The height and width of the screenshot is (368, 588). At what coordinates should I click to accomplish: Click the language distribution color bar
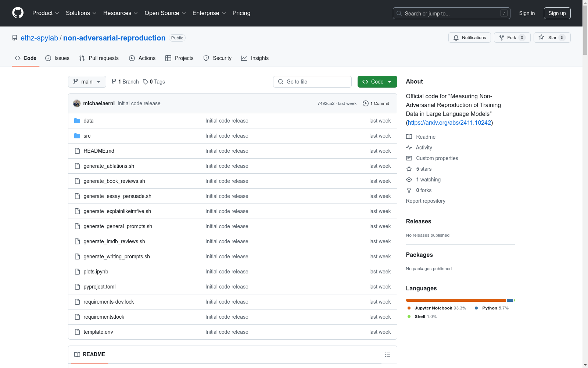(x=460, y=300)
